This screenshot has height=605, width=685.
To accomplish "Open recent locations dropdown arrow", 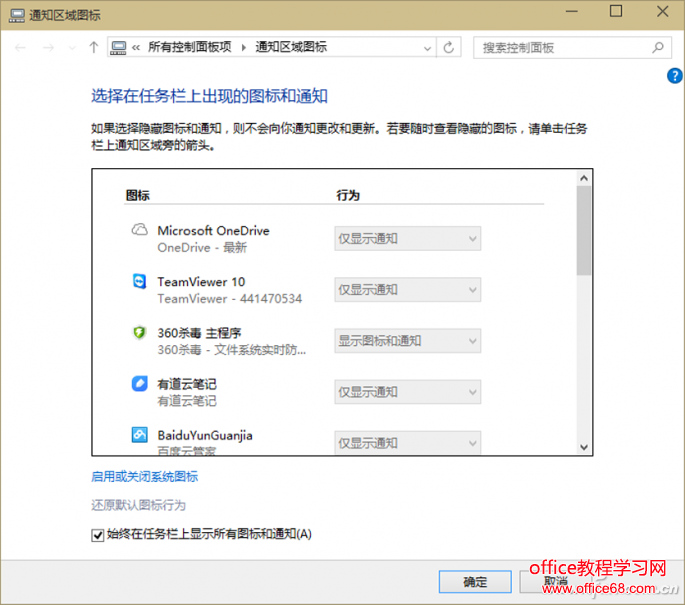I will (72, 48).
